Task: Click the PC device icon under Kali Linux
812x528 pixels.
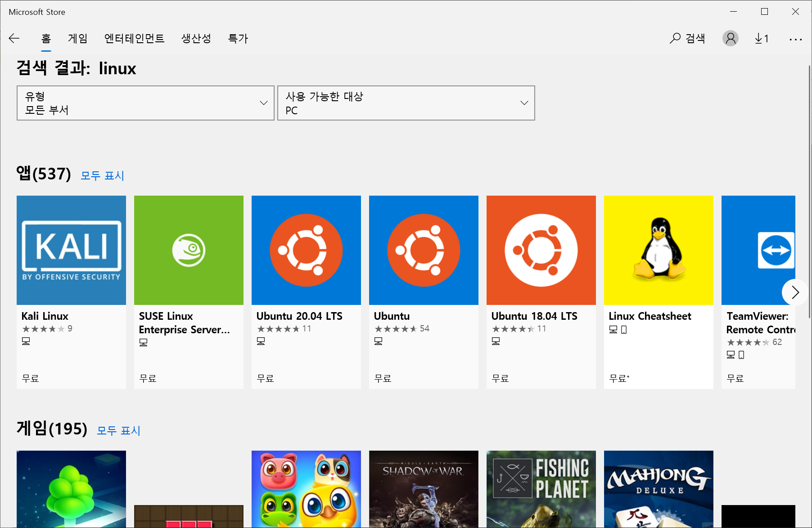Action: 26,341
